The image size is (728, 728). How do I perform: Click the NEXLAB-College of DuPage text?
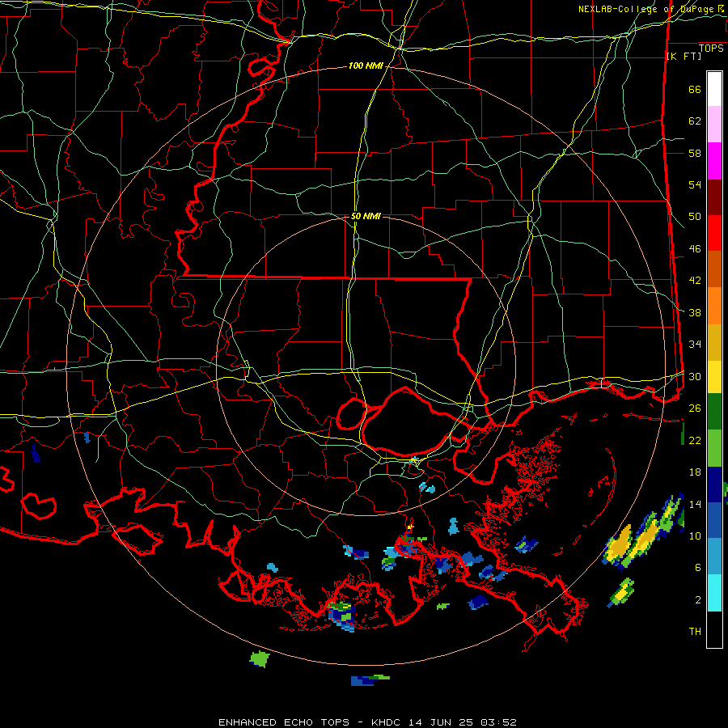click(645, 9)
